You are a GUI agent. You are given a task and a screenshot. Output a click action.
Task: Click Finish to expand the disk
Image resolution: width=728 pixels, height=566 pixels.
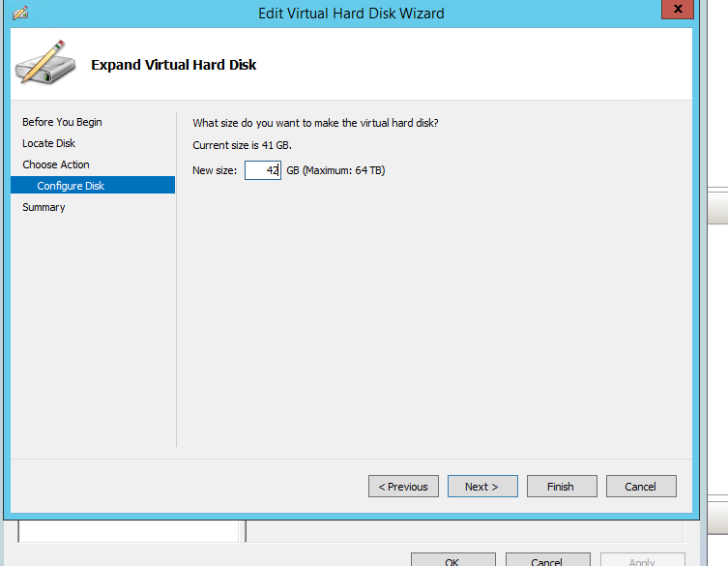[x=561, y=487]
